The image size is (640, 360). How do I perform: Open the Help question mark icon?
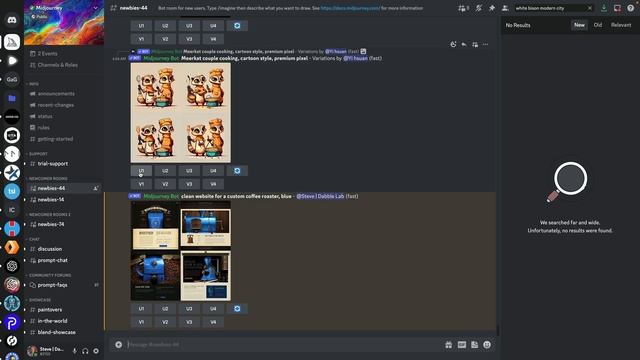pos(631,8)
